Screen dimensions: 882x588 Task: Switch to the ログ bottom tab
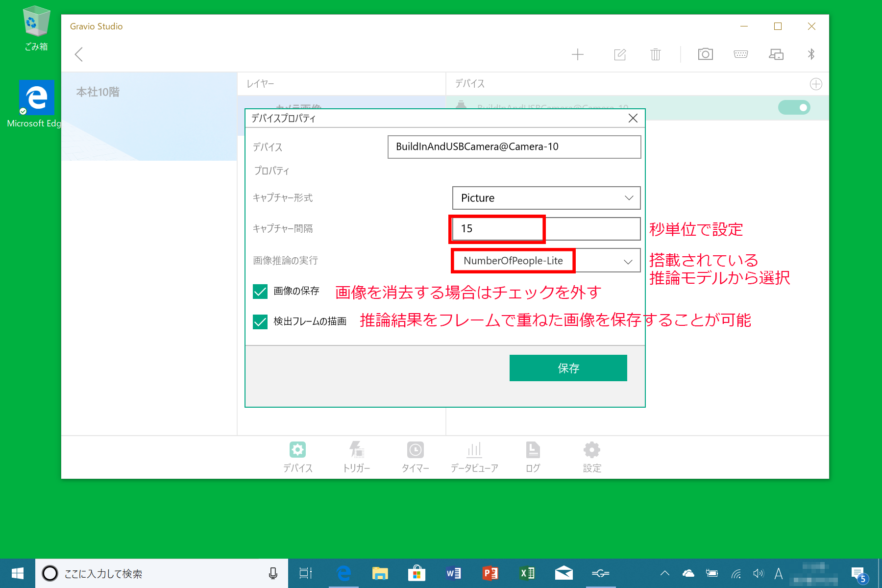533,457
